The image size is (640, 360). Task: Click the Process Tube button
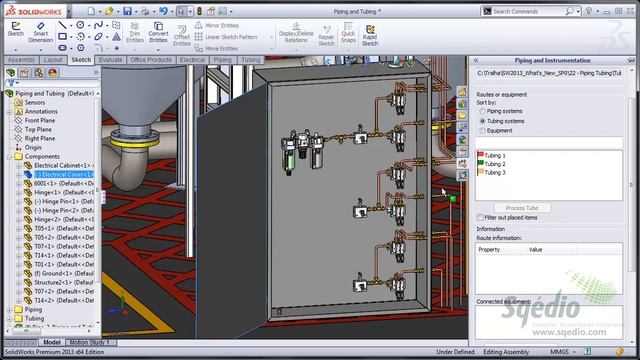(522, 208)
